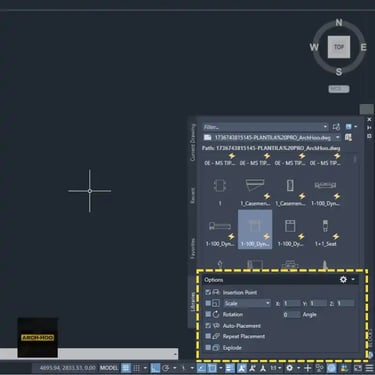Open the snap mode settings dropdown arrow
Image resolution: width=375 pixels, height=375 pixels.
(x=145, y=368)
